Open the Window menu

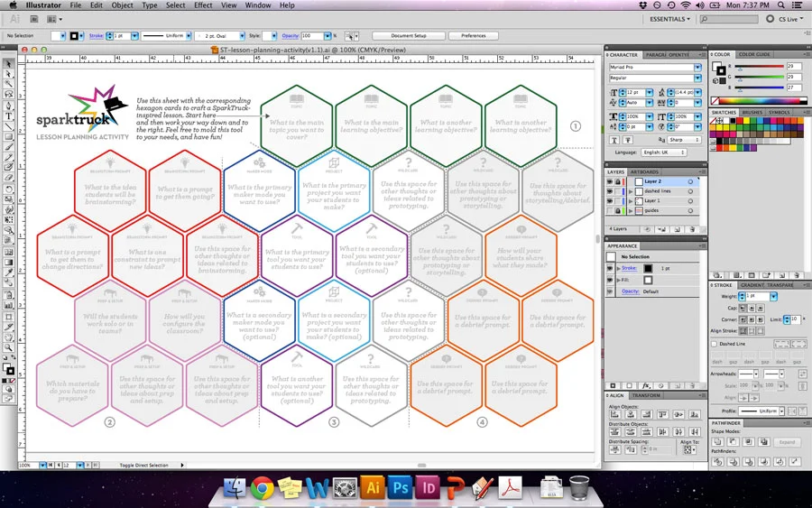coord(258,5)
